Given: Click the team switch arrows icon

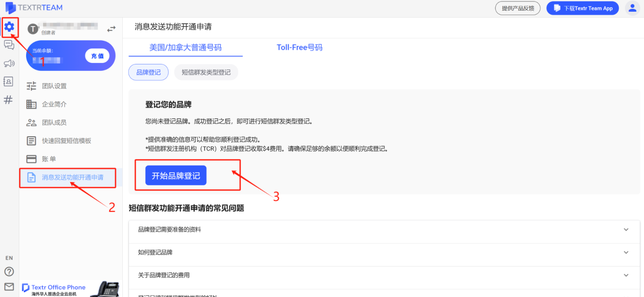Looking at the screenshot, I should point(111,28).
